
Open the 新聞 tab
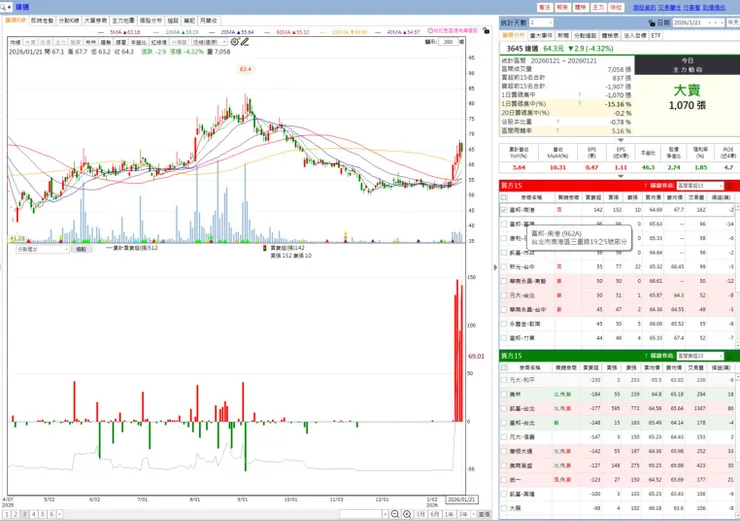(563, 36)
